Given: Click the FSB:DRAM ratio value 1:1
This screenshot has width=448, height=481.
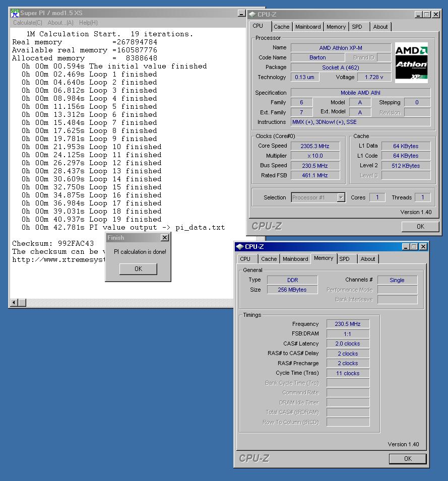Looking at the screenshot, I should [348, 334].
